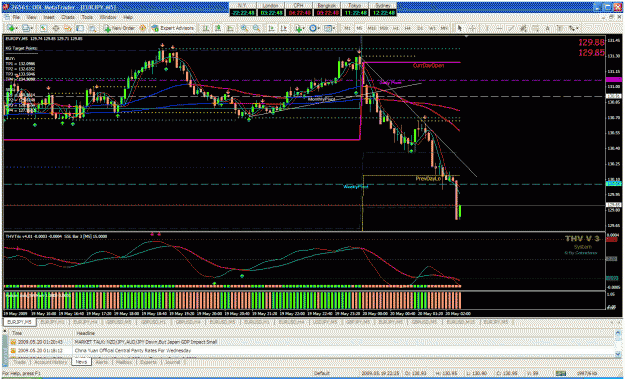Select the M30 timeframe button
Viewport: 625px width, 379px height.
384,28
